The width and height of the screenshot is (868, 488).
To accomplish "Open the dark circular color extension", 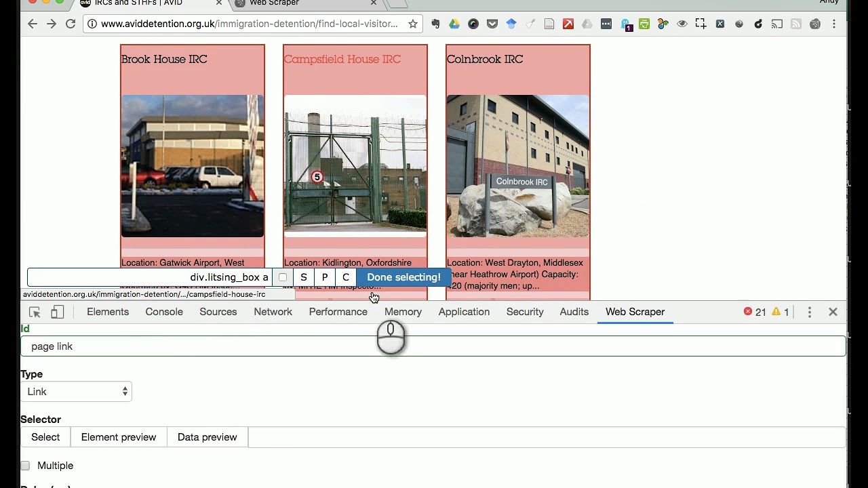I will click(x=473, y=24).
